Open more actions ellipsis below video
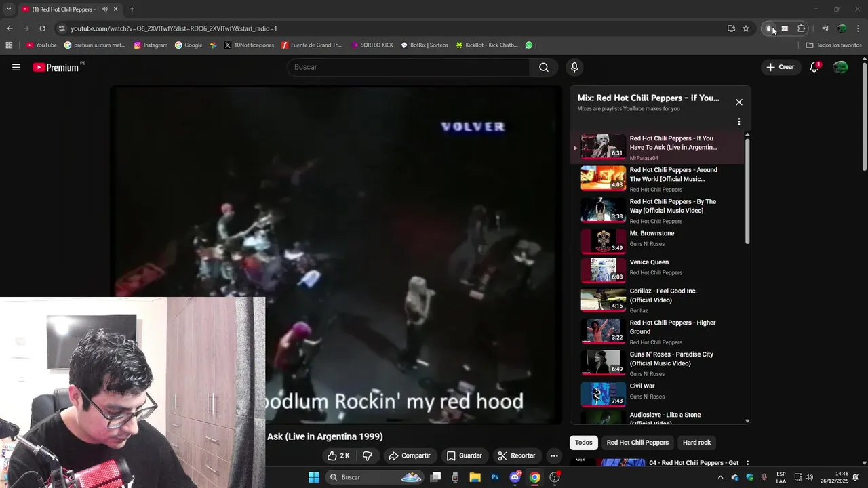 coord(554,455)
